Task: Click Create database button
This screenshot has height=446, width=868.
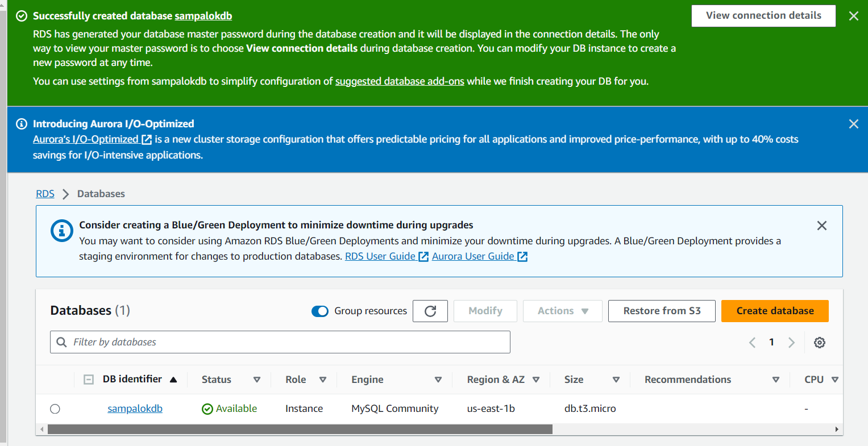Action: (775, 311)
